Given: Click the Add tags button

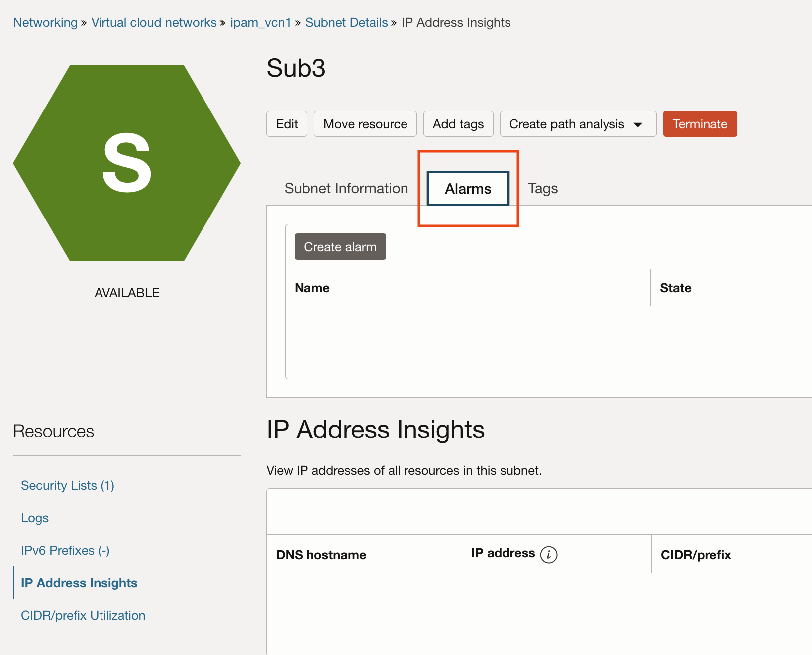Looking at the screenshot, I should (x=458, y=124).
